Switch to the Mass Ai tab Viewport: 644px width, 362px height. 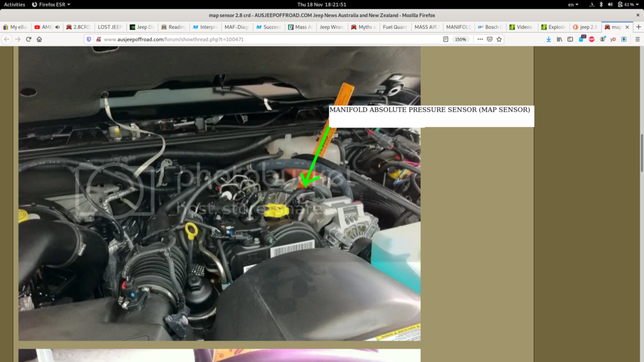(x=300, y=27)
